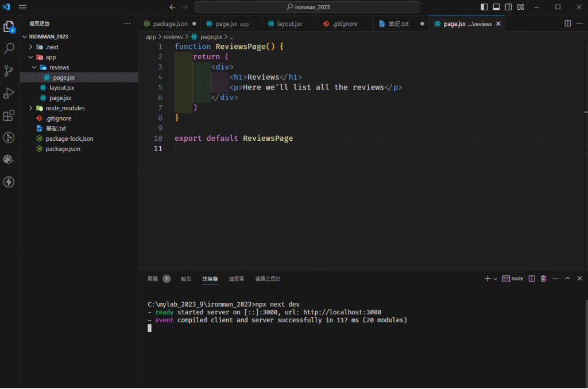Click the reviews breadcrumb segment

coord(173,37)
